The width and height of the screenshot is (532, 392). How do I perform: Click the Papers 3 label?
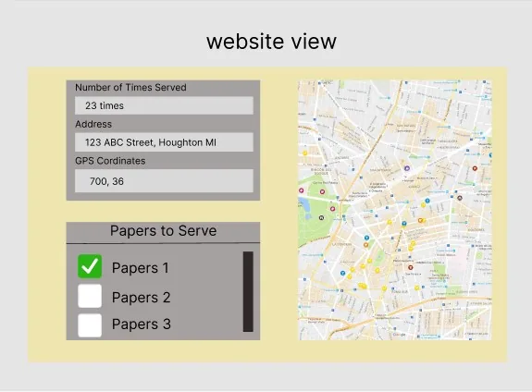[x=142, y=325]
